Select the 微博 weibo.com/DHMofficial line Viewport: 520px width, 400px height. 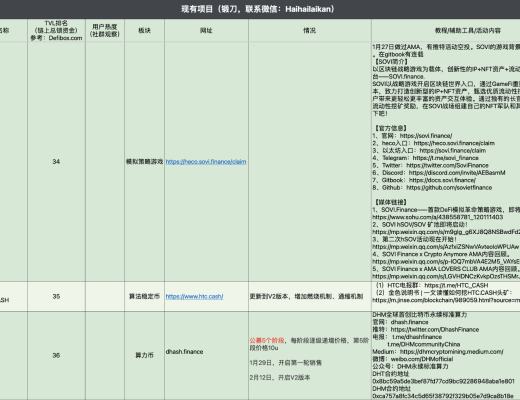[x=413, y=359]
